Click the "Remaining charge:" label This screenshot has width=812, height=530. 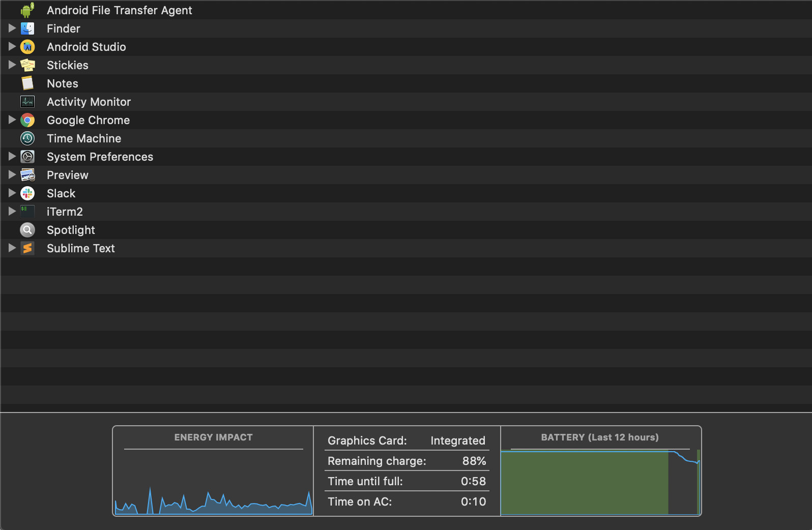point(377,461)
